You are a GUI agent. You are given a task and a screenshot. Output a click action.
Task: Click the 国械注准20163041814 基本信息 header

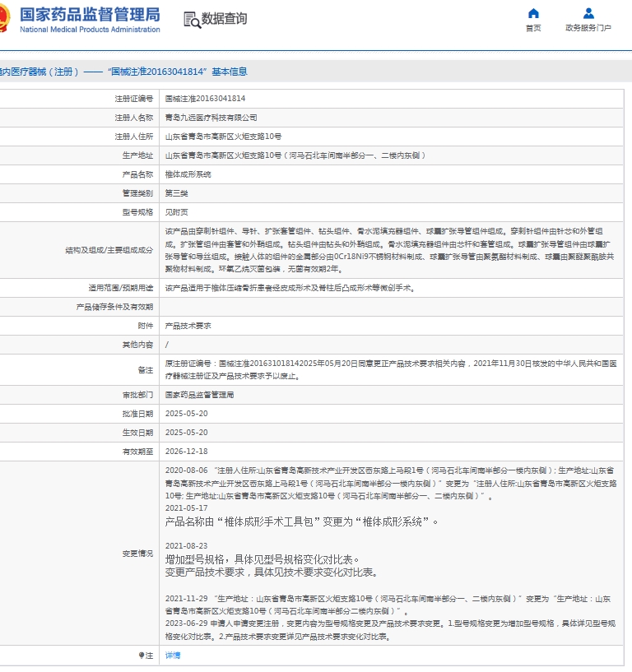[x=123, y=72]
